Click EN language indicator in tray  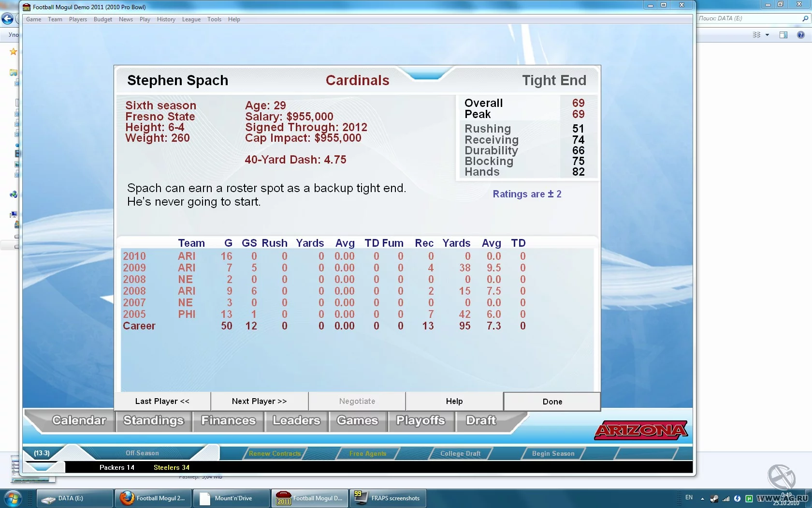pos(689,497)
